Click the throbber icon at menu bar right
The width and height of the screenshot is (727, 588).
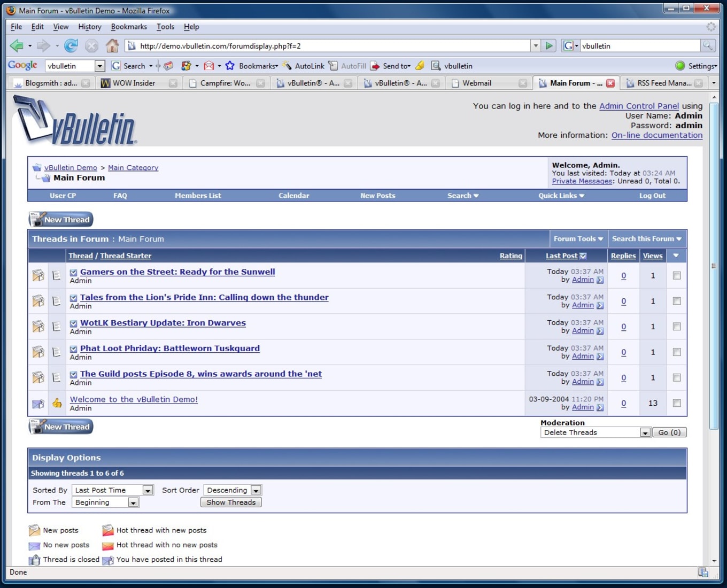click(x=711, y=27)
